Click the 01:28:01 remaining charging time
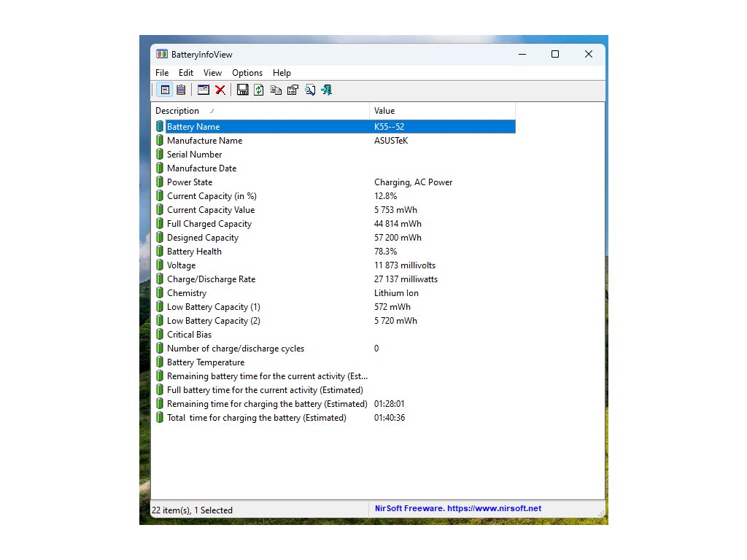Viewport: 747px width, 560px height. click(x=390, y=404)
